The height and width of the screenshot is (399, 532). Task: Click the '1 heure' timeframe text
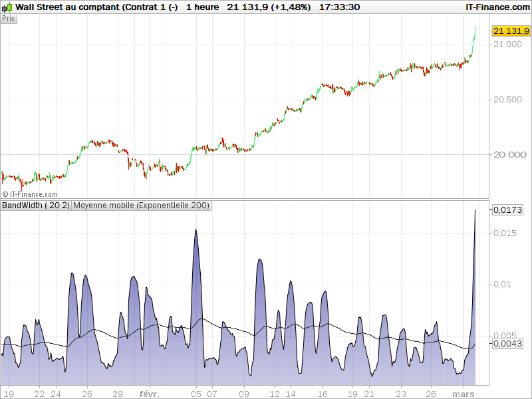point(202,7)
